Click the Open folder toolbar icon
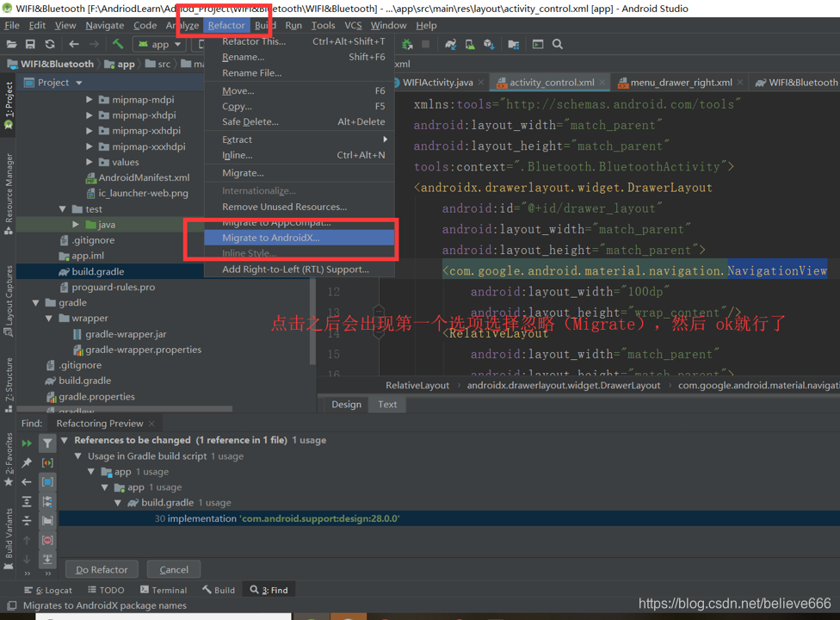840x620 pixels. click(11, 45)
